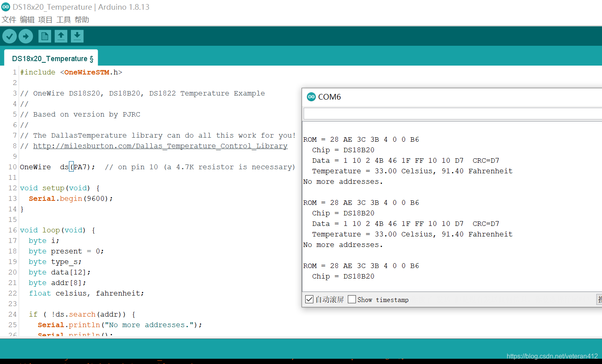The height and width of the screenshot is (364, 602).
Task: Verify the sketch with the checkmark icon
Action: pyautogui.click(x=9, y=36)
